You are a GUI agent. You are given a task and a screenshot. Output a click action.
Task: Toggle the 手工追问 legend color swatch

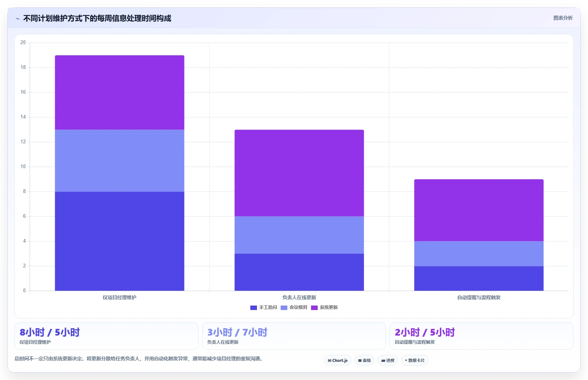point(254,307)
